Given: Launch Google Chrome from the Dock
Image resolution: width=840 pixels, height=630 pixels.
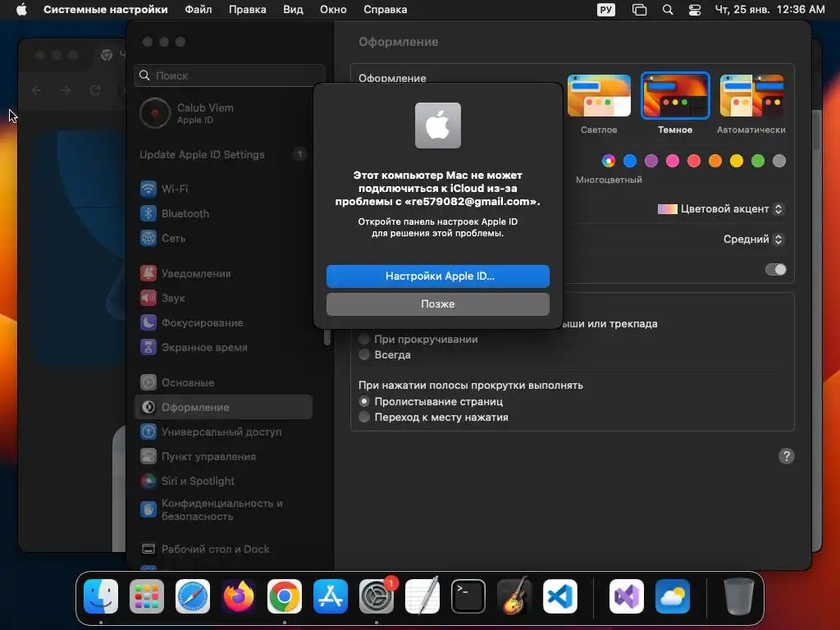Looking at the screenshot, I should 285,596.
